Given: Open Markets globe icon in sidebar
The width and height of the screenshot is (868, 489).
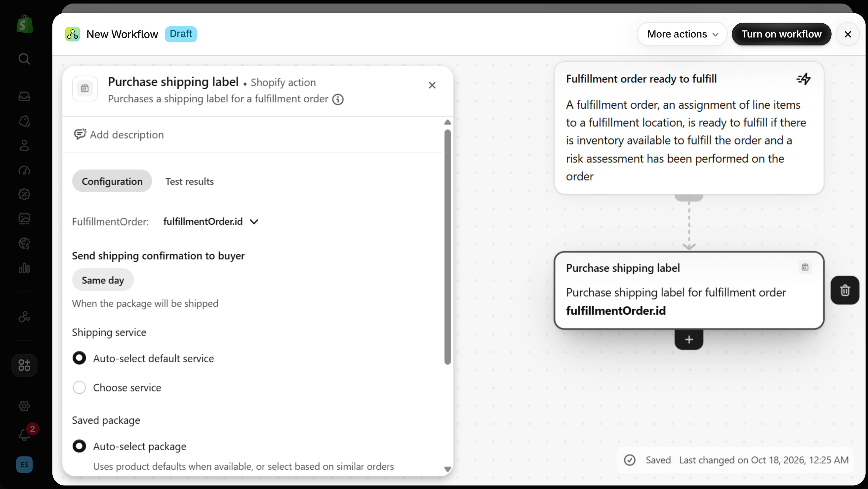Looking at the screenshot, I should click(x=24, y=244).
